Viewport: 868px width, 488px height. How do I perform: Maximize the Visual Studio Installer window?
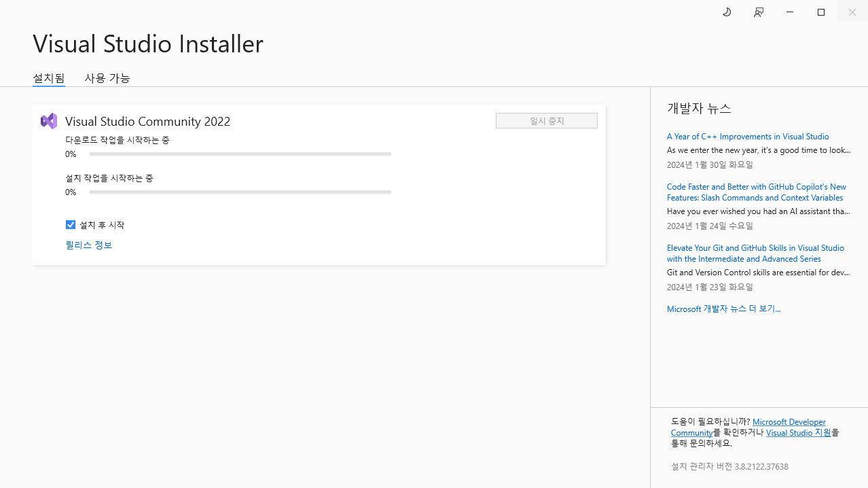(x=820, y=12)
